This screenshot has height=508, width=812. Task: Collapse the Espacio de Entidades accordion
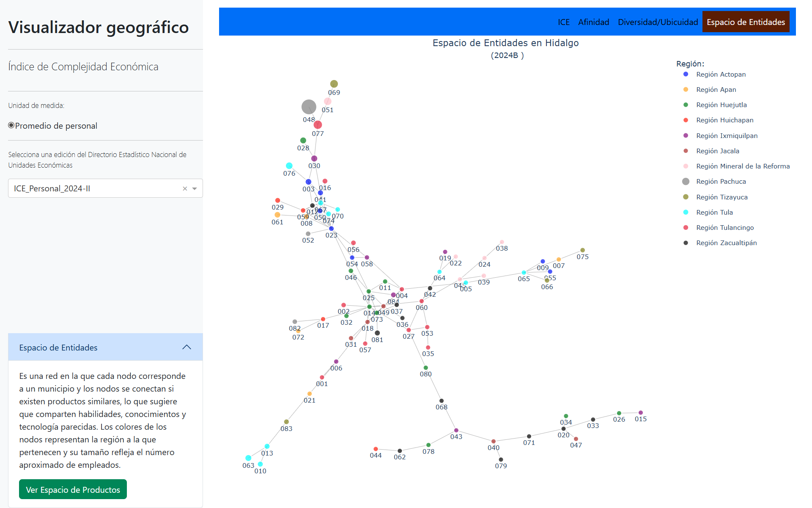click(x=187, y=348)
